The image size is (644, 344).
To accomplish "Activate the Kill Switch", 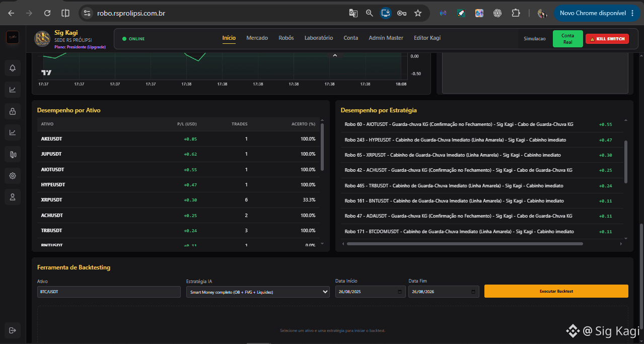I will [x=607, y=39].
